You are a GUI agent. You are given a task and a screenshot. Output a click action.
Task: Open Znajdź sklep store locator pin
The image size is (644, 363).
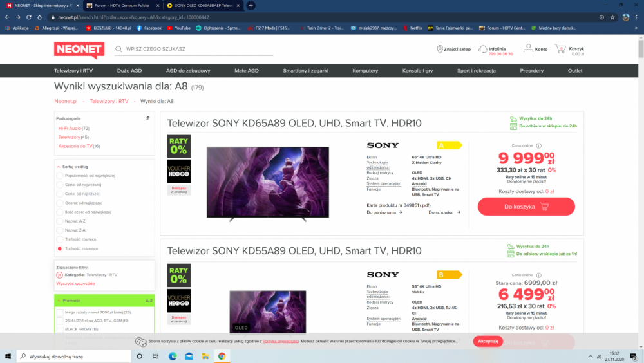point(439,50)
